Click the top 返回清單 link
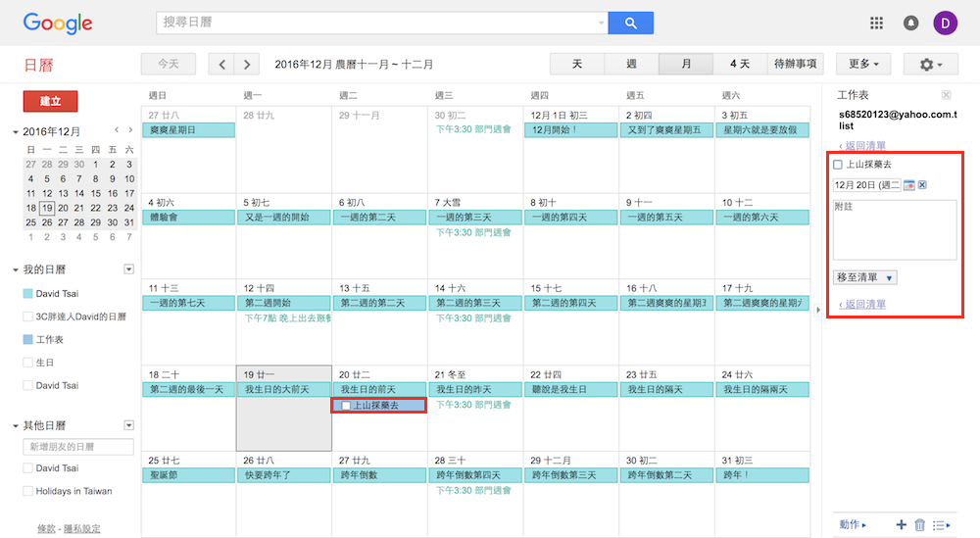 point(861,144)
